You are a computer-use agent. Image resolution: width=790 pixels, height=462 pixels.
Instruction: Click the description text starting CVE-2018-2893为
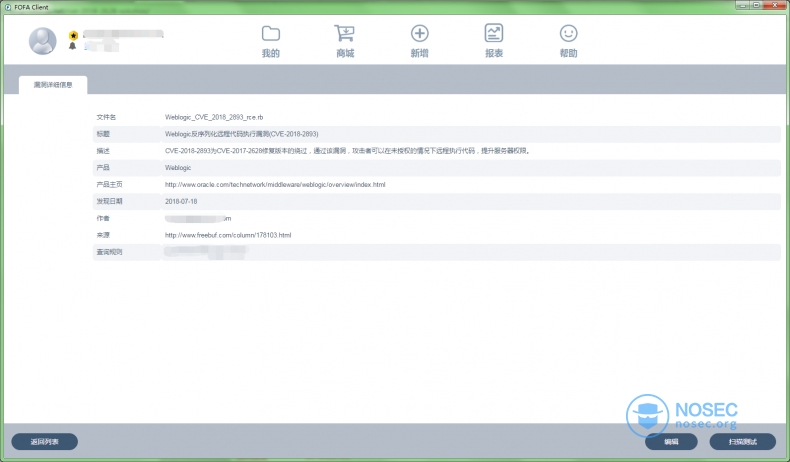click(347, 151)
